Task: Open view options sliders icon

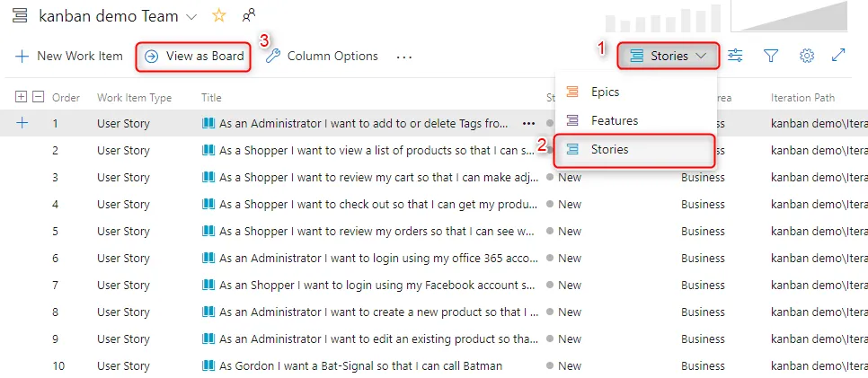Action: tap(735, 56)
